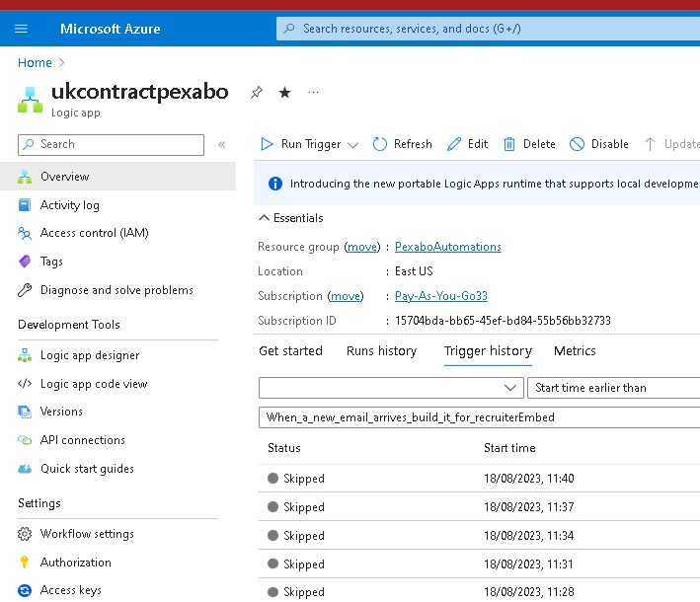
Task: Open PexaboAutomations resource group link
Action: click(x=448, y=247)
